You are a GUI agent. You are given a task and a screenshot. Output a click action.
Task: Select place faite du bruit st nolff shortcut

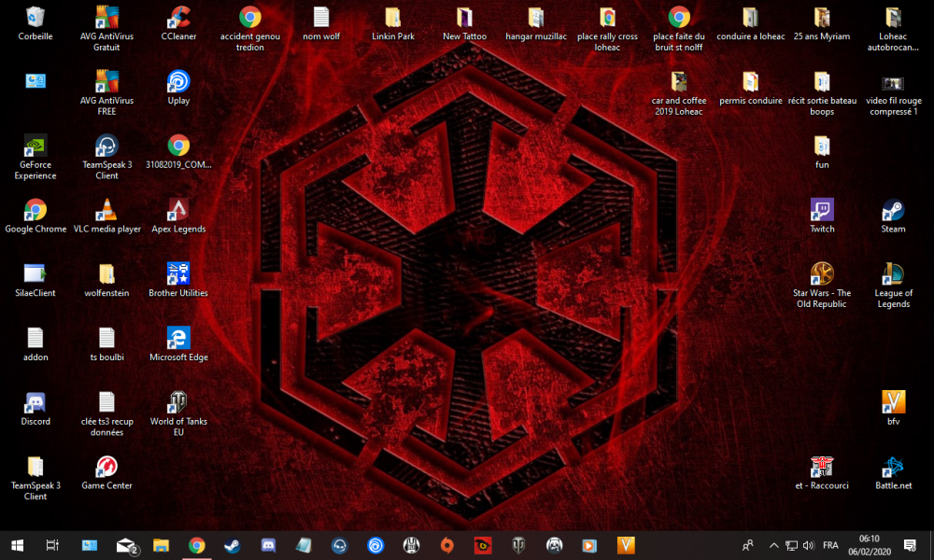click(x=678, y=29)
